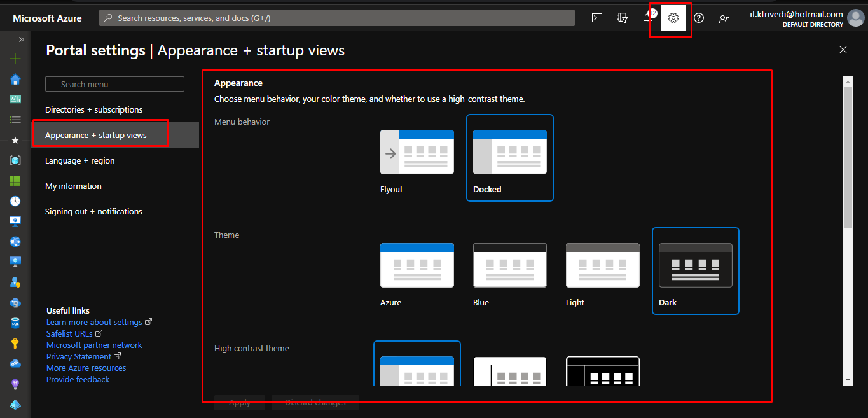Open SQL databases from the sidebar
Screen dimensions: 868x418
pyautogui.click(x=15, y=323)
